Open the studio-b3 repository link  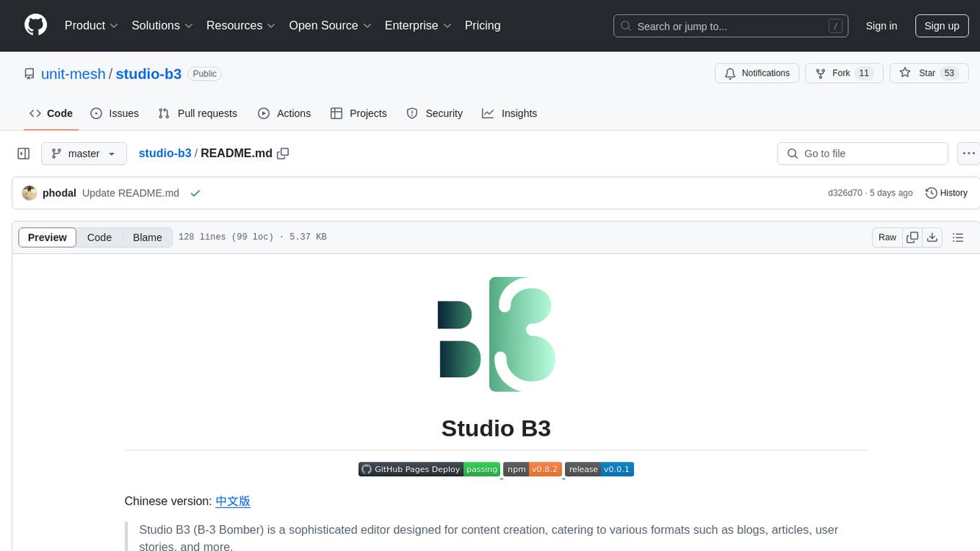148,74
